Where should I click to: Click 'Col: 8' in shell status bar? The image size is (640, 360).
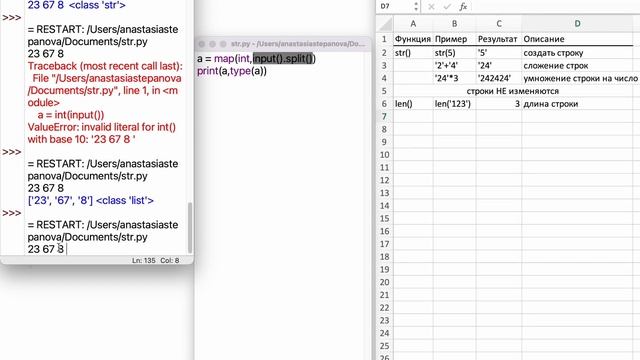point(169,260)
